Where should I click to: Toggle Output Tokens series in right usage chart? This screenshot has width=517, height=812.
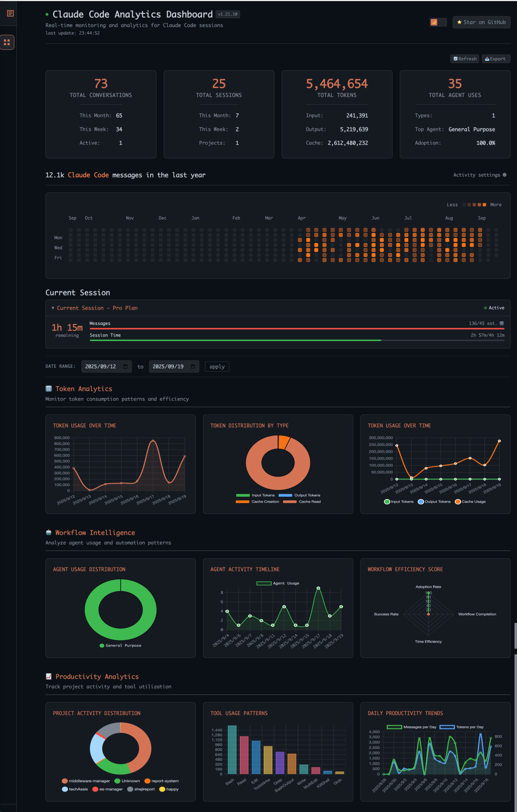click(434, 501)
